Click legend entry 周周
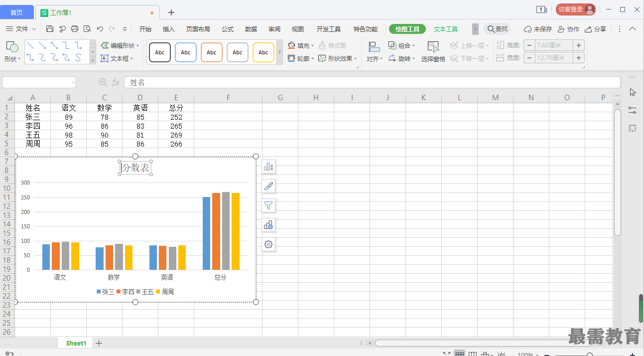Image resolution: width=644 pixels, height=356 pixels. pyautogui.click(x=165, y=292)
